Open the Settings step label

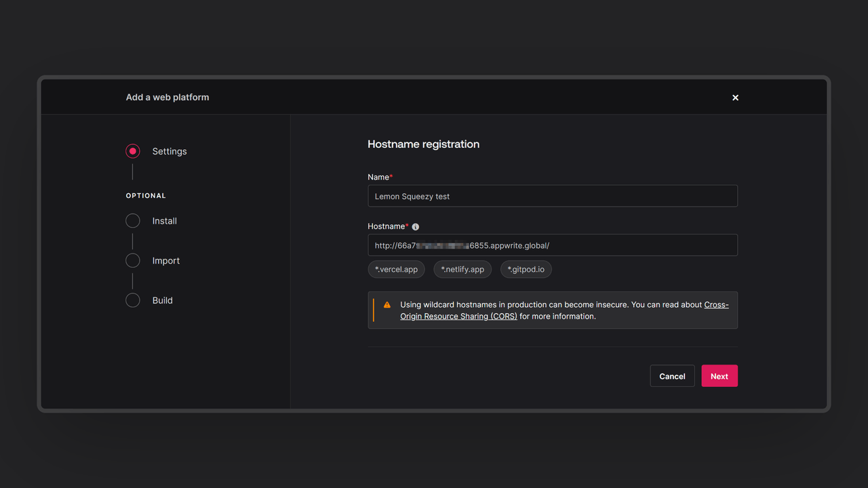click(170, 151)
